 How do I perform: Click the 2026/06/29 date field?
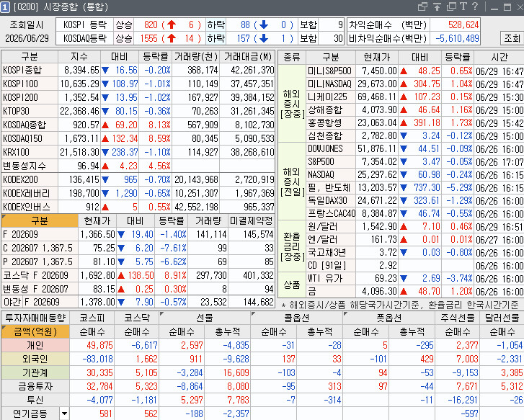coord(27,38)
